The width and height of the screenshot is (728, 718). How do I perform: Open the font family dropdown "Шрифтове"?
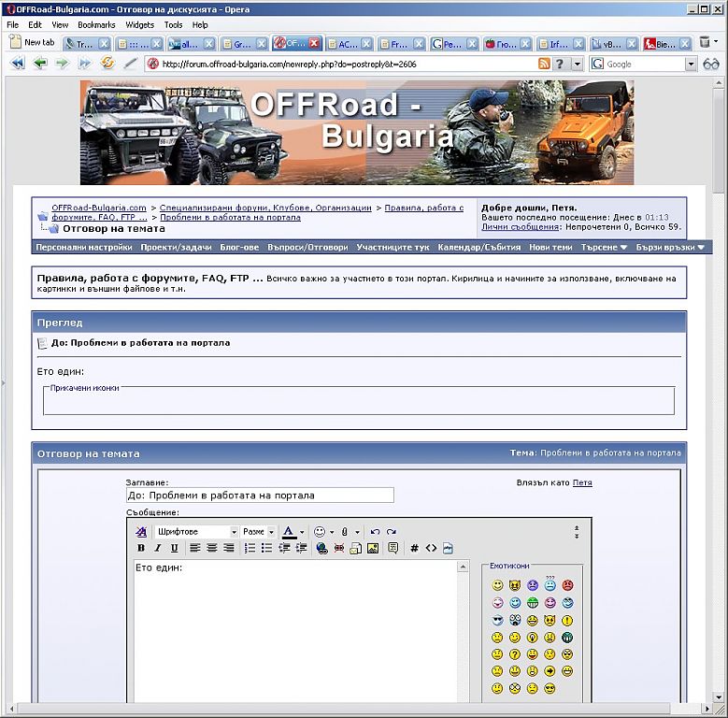pos(196,532)
